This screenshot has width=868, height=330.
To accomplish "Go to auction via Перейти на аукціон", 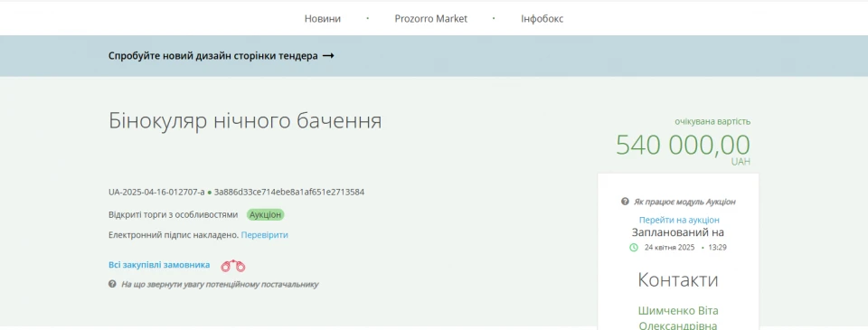I will click(x=679, y=220).
